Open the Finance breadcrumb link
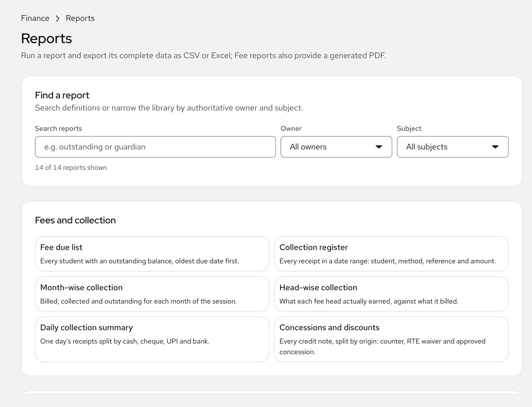 click(x=35, y=18)
